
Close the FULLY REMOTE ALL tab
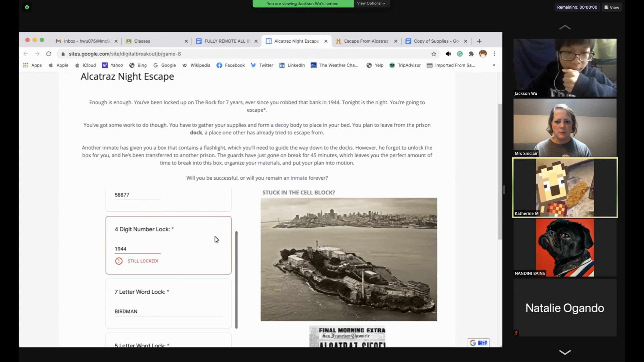[x=256, y=41]
